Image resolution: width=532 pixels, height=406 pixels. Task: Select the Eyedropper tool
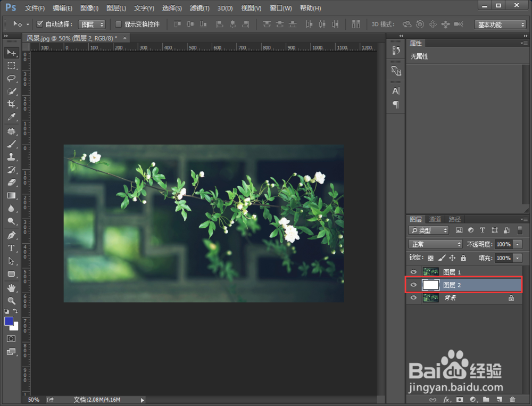click(11, 117)
